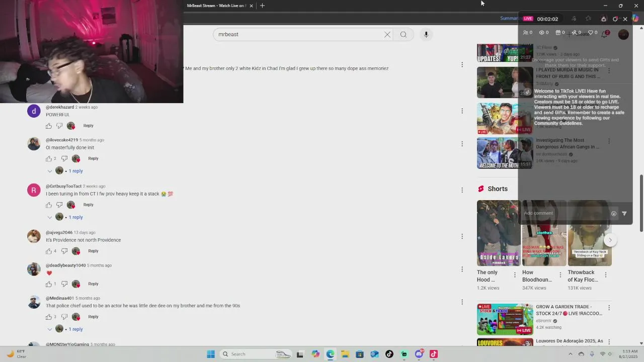Open the Windows Start menu
Screen dimensions: 644x362
[211, 354]
